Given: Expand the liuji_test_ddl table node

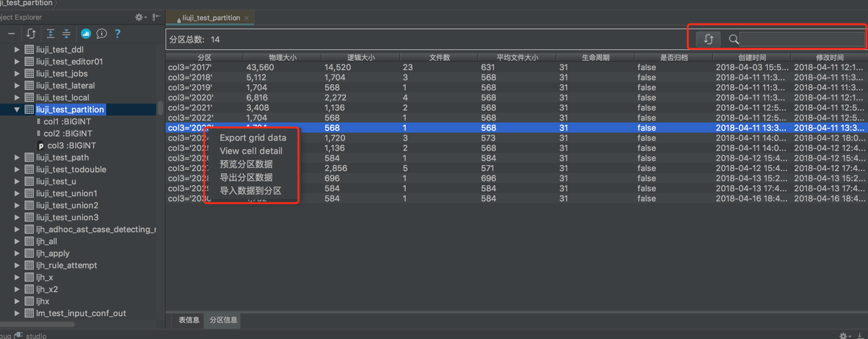Looking at the screenshot, I should point(17,49).
